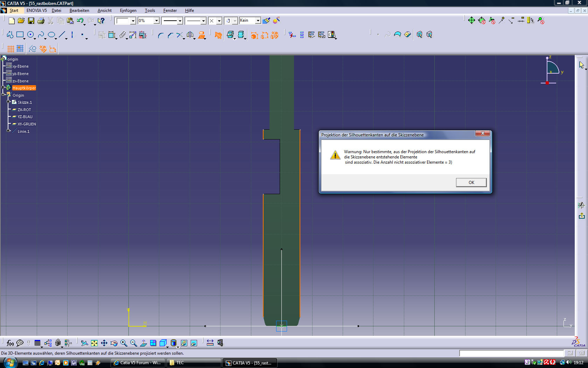This screenshot has width=588, height=368.
Task: Save the part with the floppy disk icon
Action: click(x=31, y=21)
